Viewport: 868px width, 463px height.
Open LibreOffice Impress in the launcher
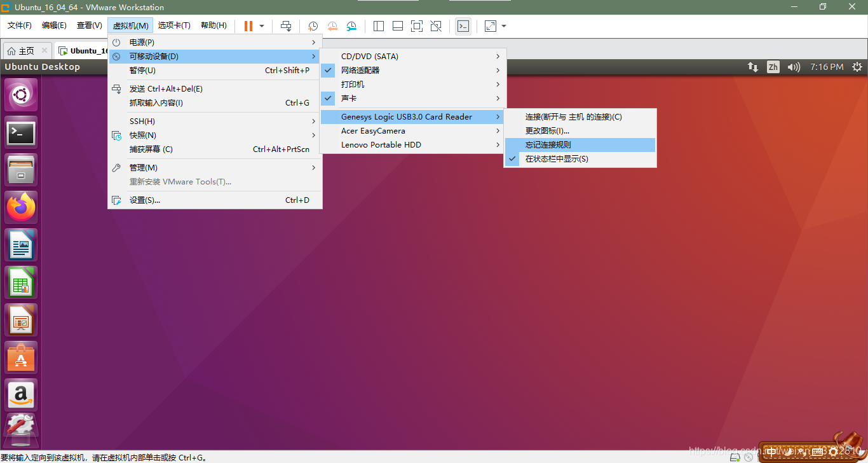tap(21, 320)
